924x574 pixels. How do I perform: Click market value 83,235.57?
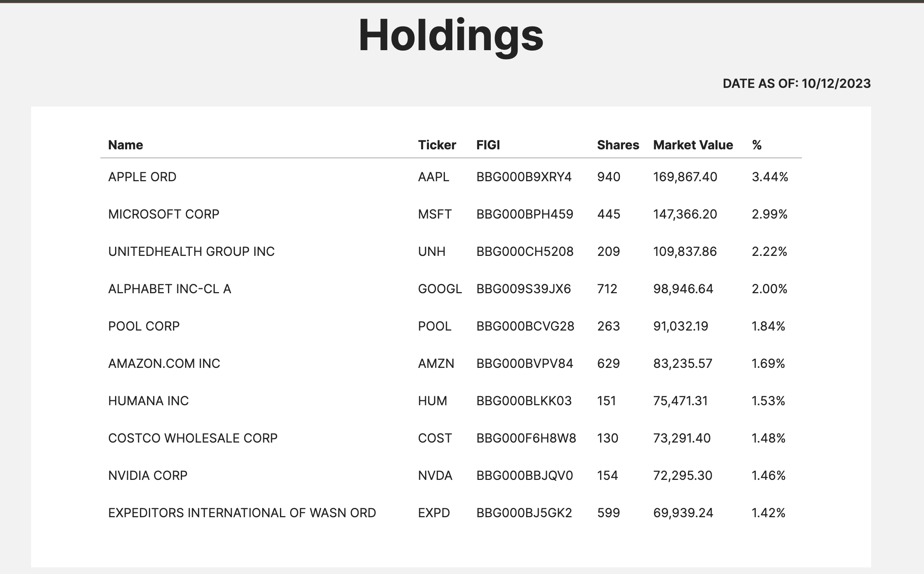(683, 364)
